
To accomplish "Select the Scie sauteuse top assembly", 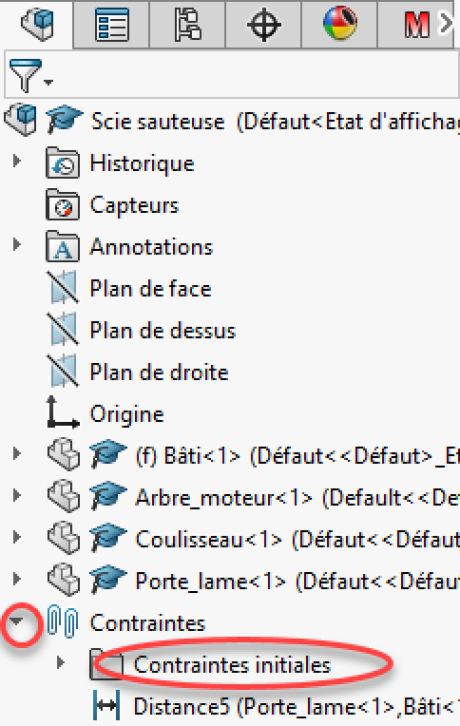I will click(x=158, y=122).
